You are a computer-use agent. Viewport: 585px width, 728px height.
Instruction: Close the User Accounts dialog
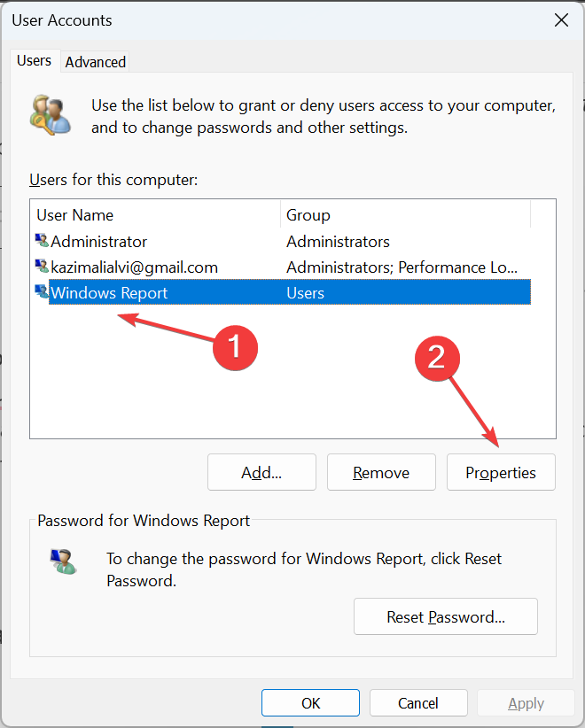560,19
